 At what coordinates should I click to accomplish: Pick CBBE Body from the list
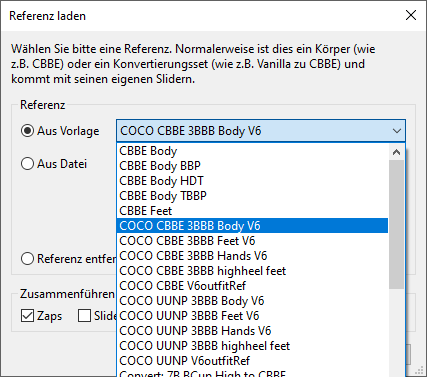coord(252,151)
